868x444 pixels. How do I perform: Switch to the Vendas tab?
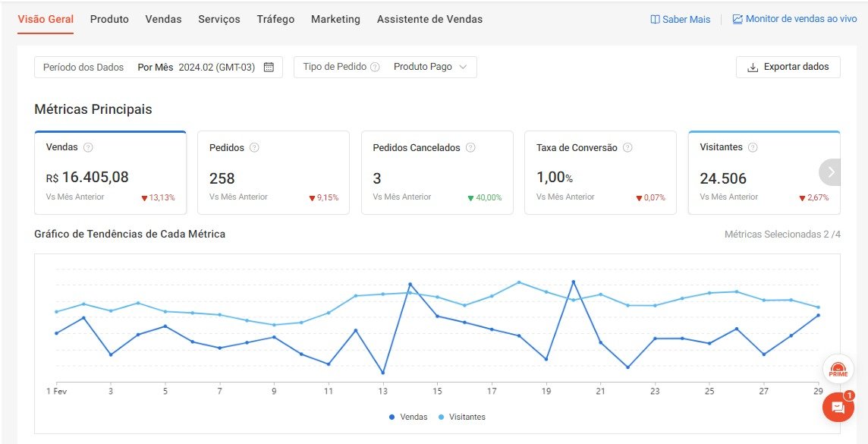tap(163, 20)
